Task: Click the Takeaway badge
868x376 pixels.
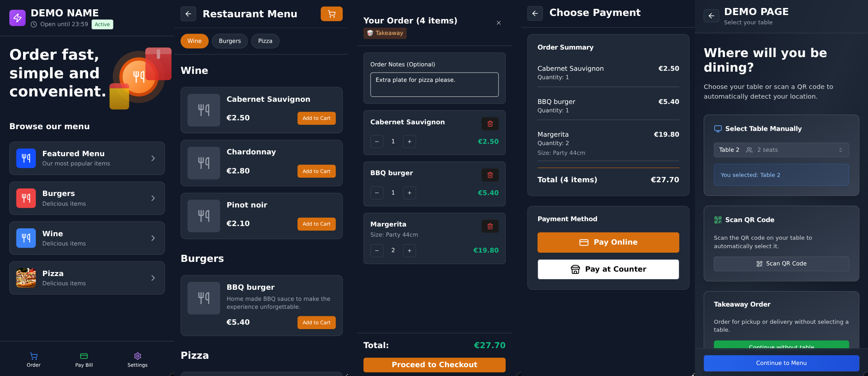Action: click(x=385, y=33)
